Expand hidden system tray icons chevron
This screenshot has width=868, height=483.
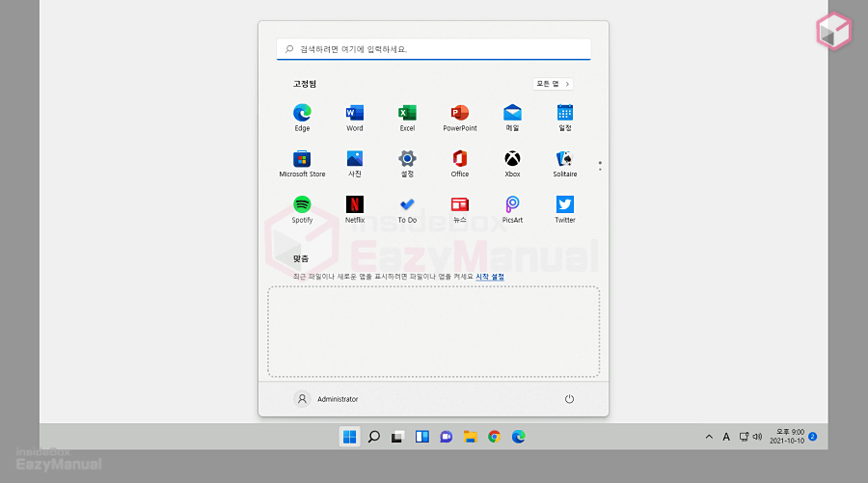(709, 437)
